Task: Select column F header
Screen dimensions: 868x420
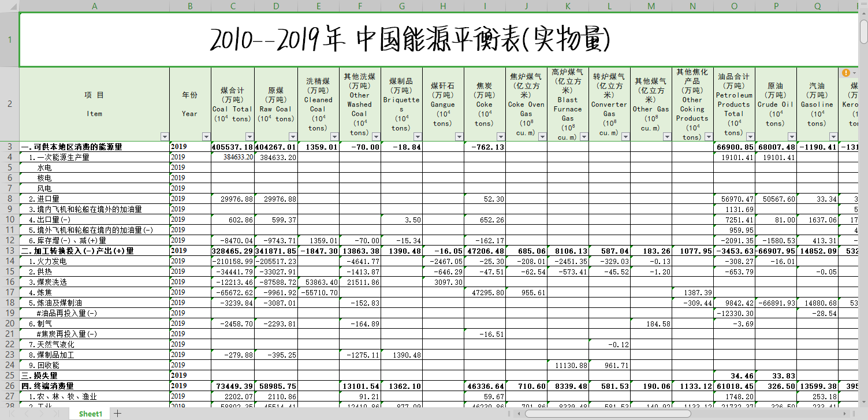Action: pos(360,6)
